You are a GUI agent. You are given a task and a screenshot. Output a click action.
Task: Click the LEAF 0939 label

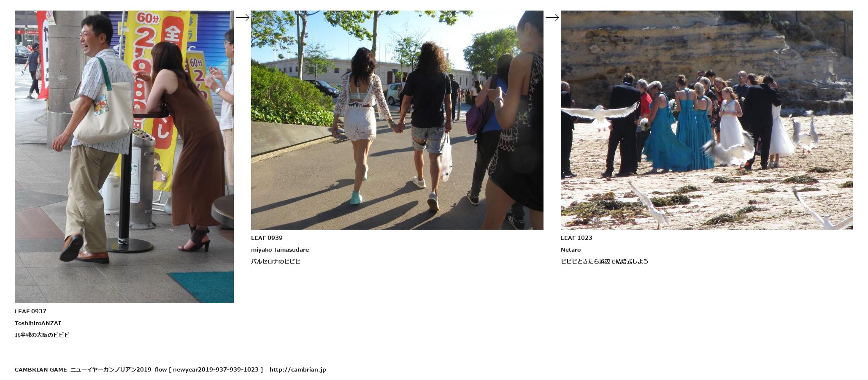point(267,238)
